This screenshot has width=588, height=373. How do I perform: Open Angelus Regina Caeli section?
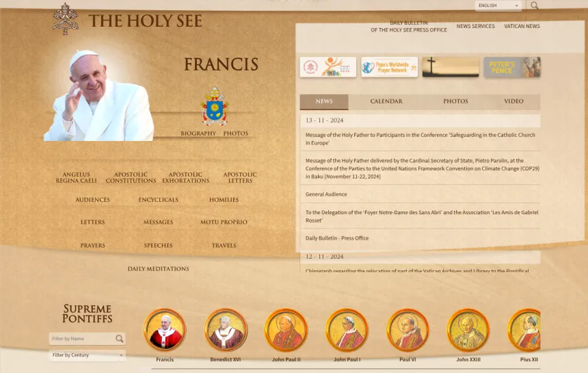[76, 177]
